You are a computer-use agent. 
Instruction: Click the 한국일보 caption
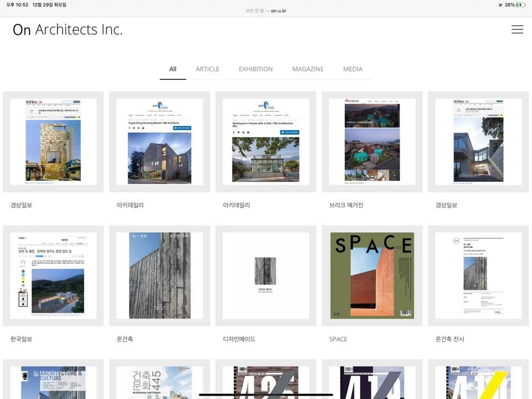pyautogui.click(x=21, y=339)
